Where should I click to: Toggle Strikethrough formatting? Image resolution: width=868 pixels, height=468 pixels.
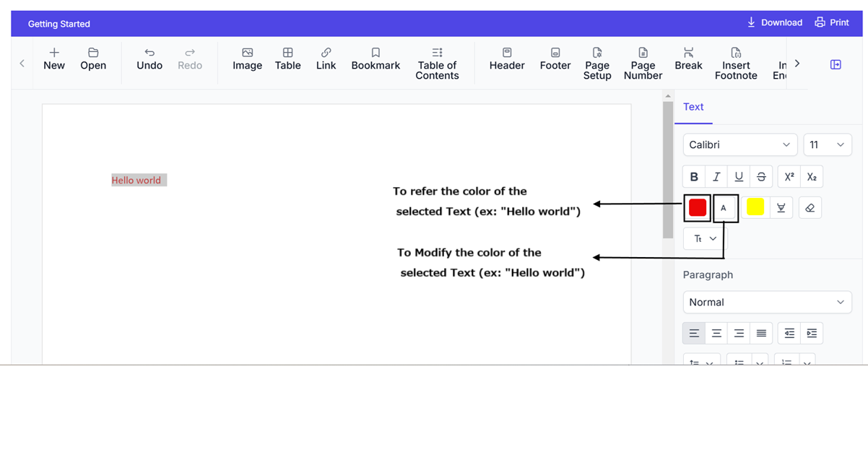click(x=761, y=177)
